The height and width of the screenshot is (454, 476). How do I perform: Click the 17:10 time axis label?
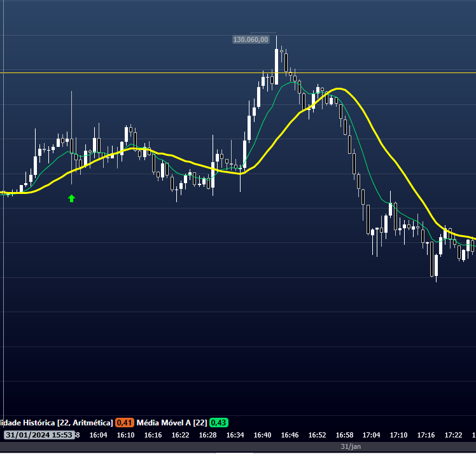pyautogui.click(x=398, y=435)
